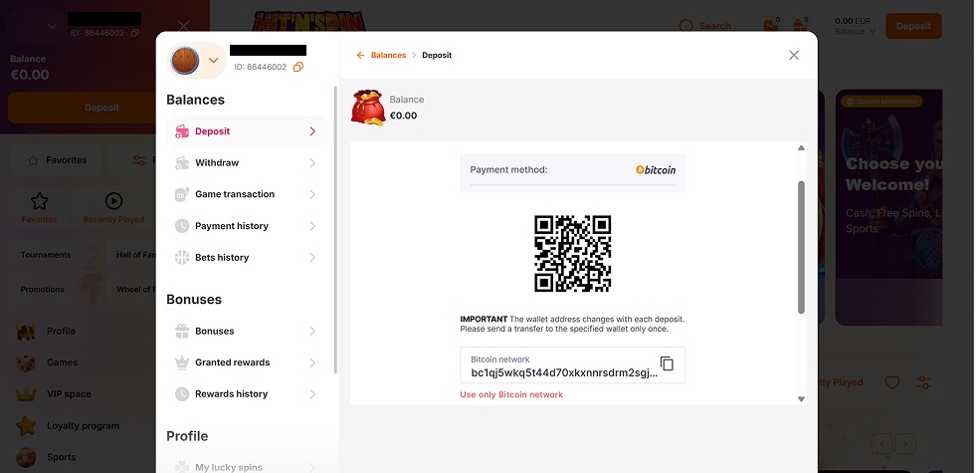This screenshot has width=980, height=473.
Task: Expand the Bets history row chevron
Action: tap(312, 257)
